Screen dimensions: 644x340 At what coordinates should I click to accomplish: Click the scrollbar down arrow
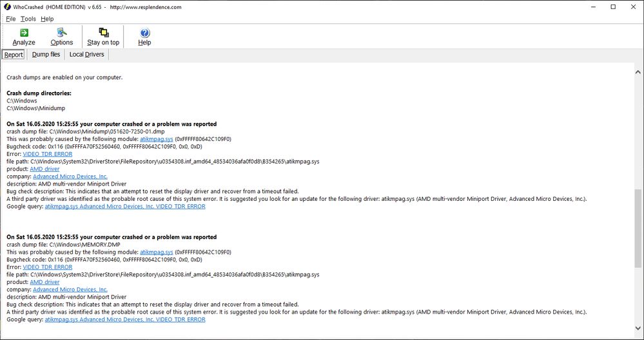click(x=638, y=328)
